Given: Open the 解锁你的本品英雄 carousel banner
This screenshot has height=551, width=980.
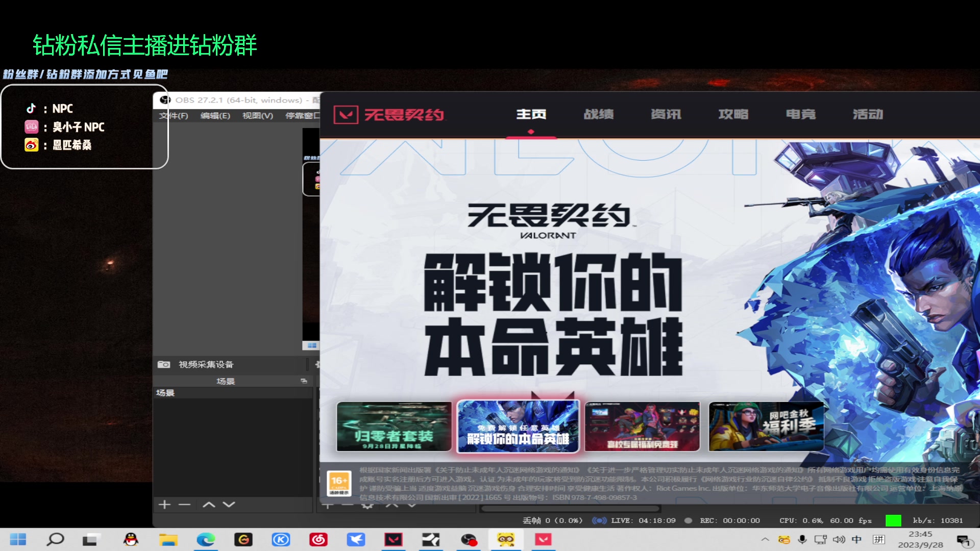Looking at the screenshot, I should [x=518, y=427].
